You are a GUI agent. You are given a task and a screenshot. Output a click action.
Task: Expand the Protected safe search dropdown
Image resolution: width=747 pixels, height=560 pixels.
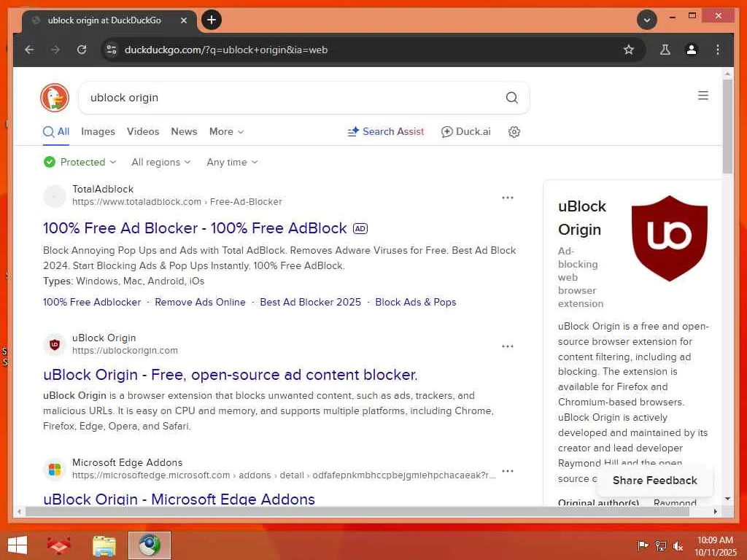coord(80,163)
